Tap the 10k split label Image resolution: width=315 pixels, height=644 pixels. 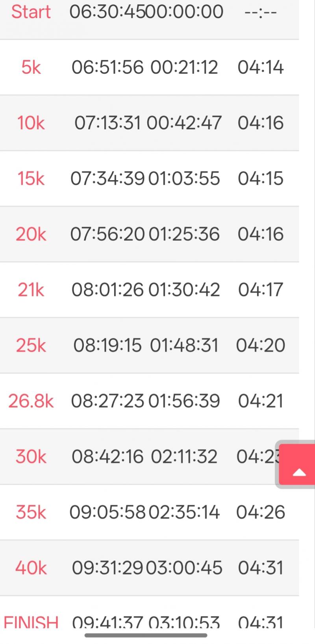[31, 123]
